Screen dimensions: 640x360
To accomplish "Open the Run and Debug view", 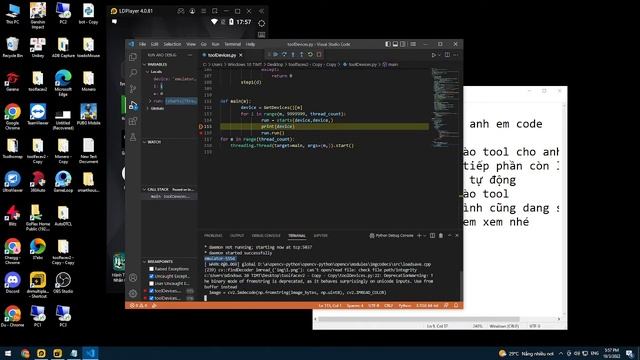I will [x=133, y=105].
